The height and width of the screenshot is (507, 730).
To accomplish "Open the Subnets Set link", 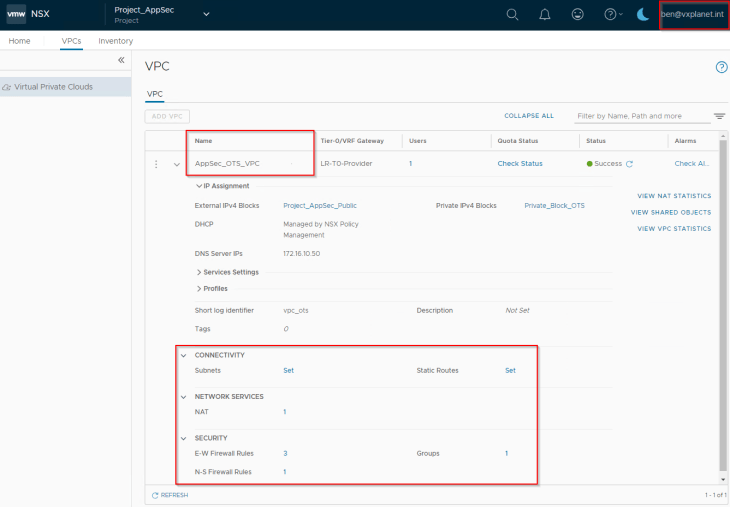I will point(289,371).
